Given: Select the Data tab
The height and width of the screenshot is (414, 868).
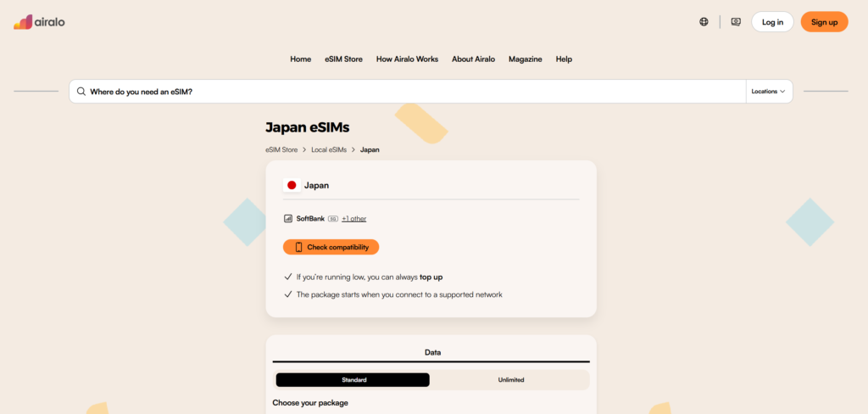Looking at the screenshot, I should (431, 352).
